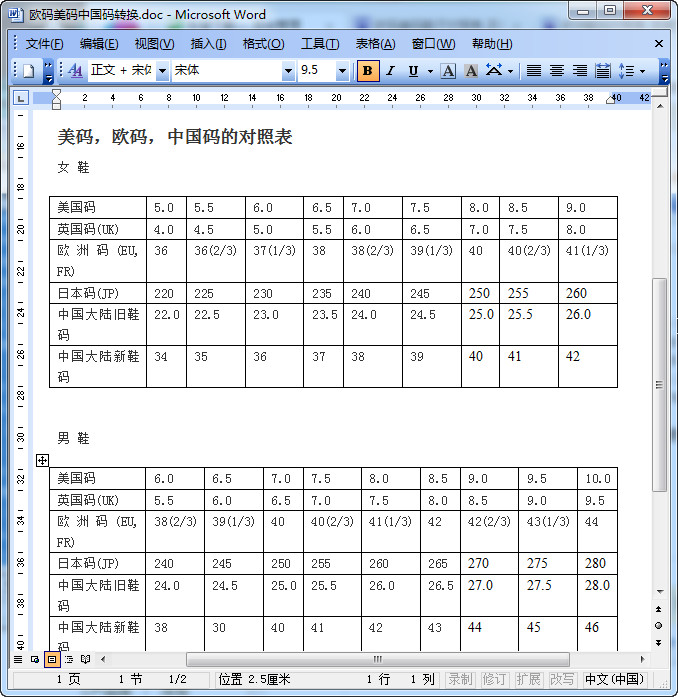
Task: Open the 格式(O) menu
Action: point(263,44)
